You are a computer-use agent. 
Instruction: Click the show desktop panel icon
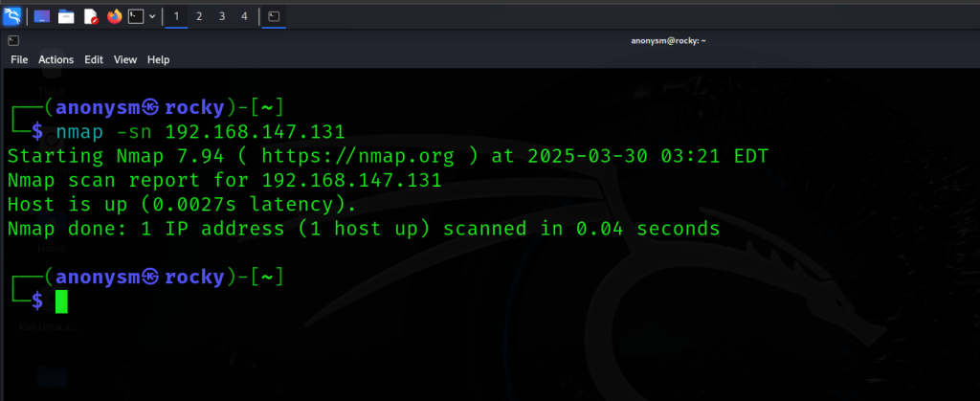pos(42,17)
